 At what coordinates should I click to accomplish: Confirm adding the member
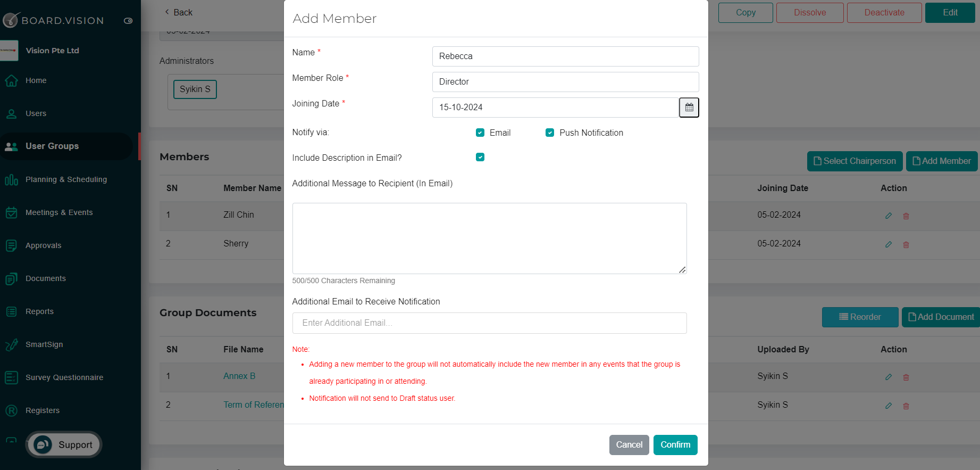[675, 445]
